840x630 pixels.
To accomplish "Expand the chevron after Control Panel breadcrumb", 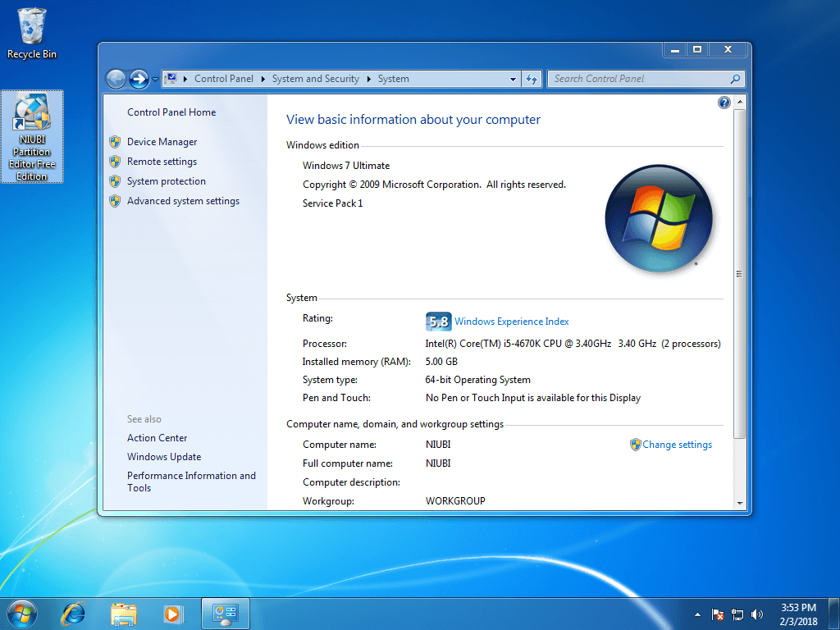I will 263,79.
